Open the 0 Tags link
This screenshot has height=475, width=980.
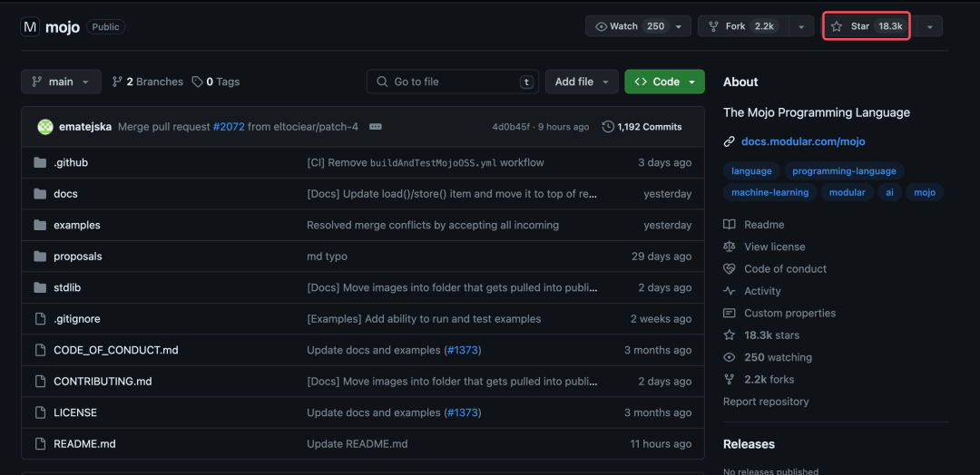216,82
